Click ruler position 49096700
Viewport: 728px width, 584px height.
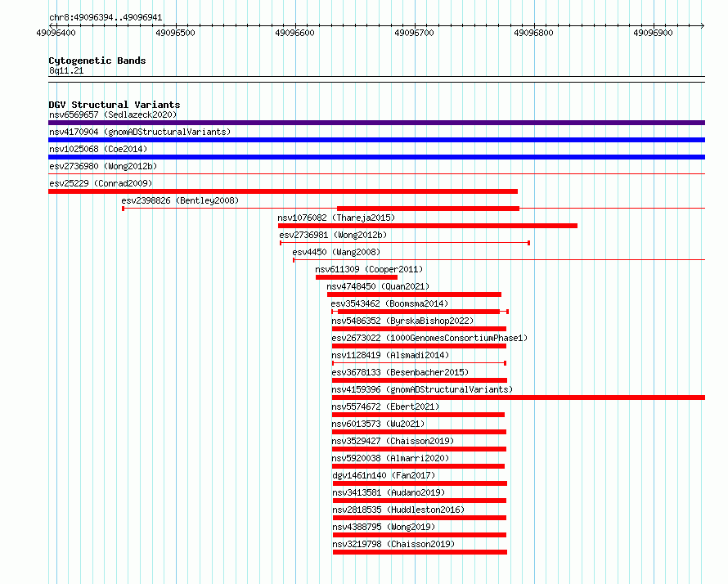coord(414,33)
